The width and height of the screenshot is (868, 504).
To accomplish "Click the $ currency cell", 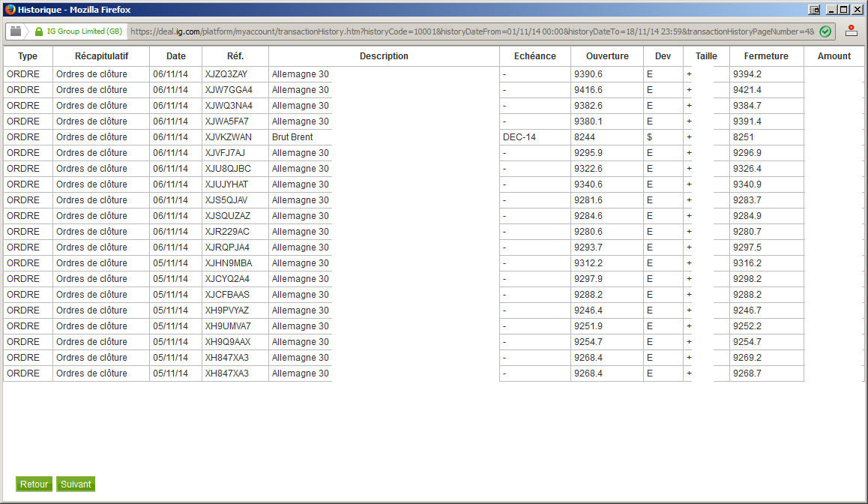I will (x=649, y=136).
